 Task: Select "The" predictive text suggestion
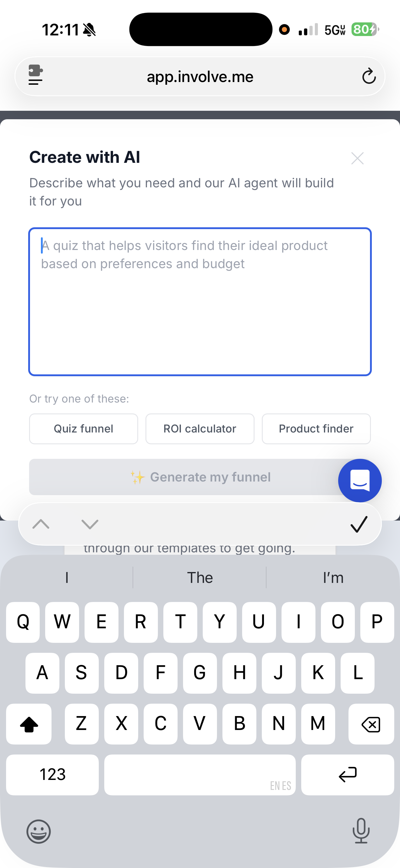200,577
